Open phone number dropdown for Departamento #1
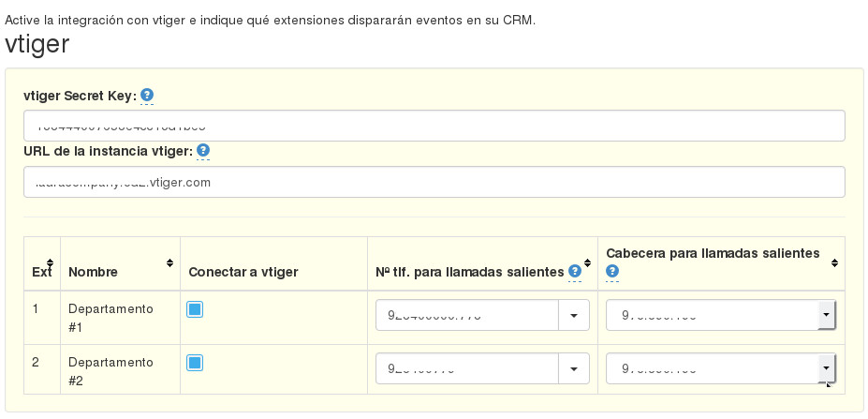868x419 pixels. tap(573, 316)
